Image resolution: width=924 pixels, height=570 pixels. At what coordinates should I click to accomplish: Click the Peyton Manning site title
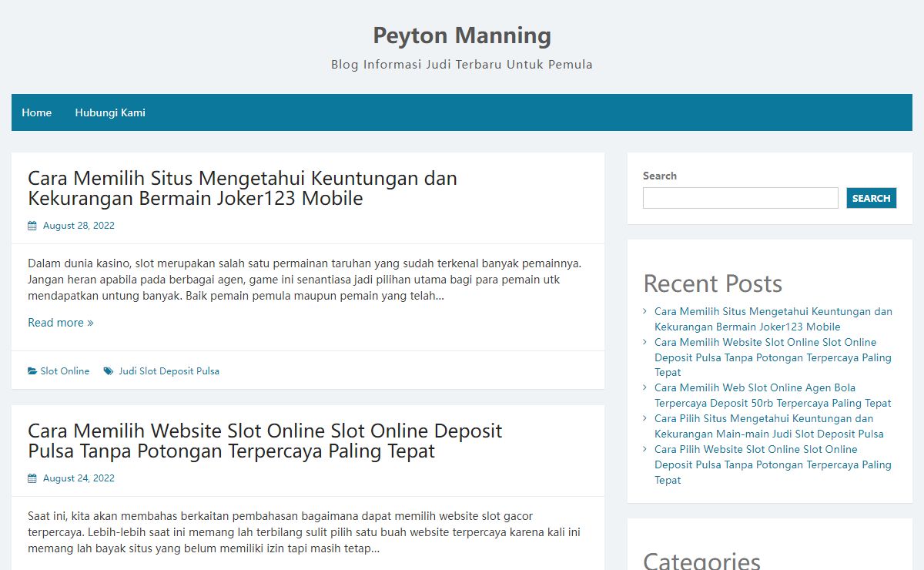pos(462,35)
